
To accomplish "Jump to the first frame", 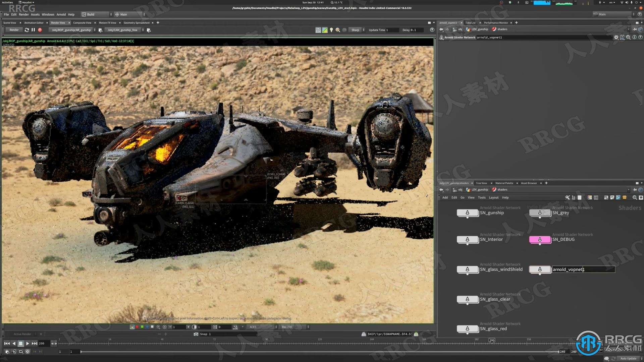I will pos(7,344).
